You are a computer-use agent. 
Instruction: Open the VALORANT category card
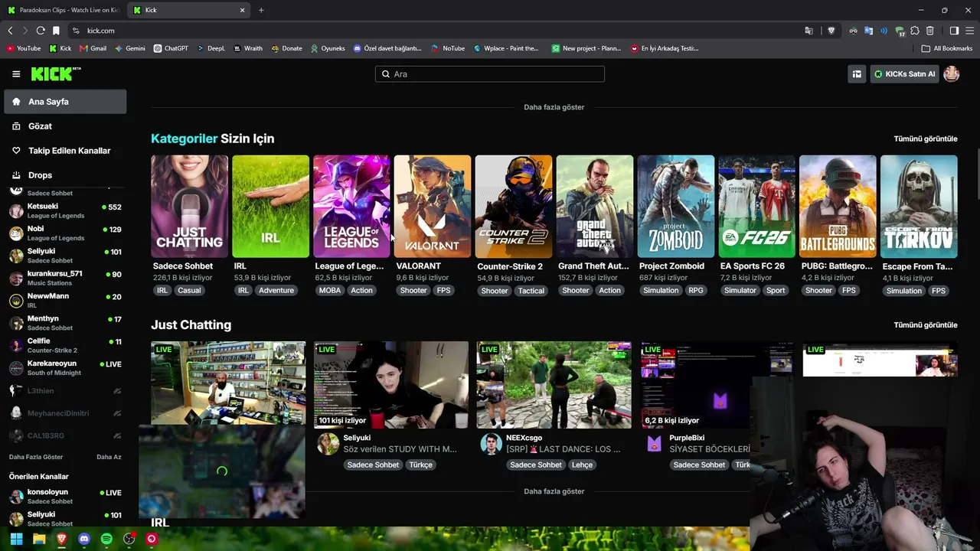[x=433, y=207]
